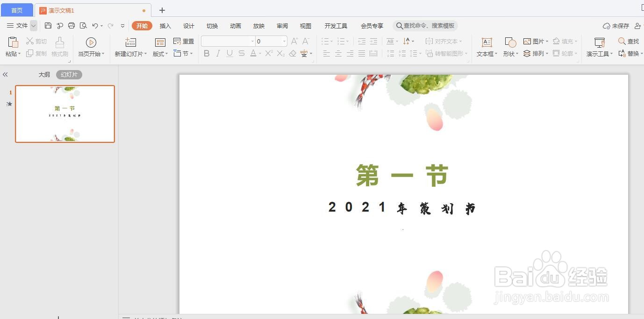Toggle justify paragraph alignment
644x319 pixels.
tap(362, 54)
